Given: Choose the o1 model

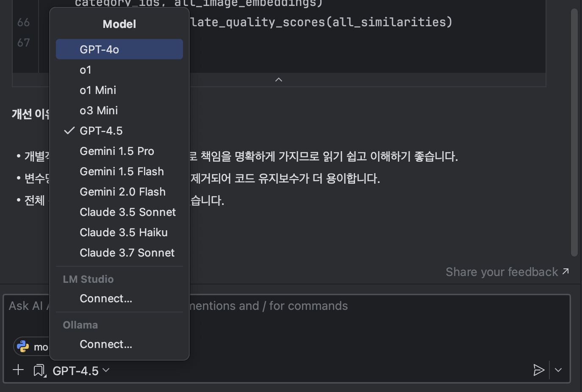Looking at the screenshot, I should pyautogui.click(x=119, y=70).
